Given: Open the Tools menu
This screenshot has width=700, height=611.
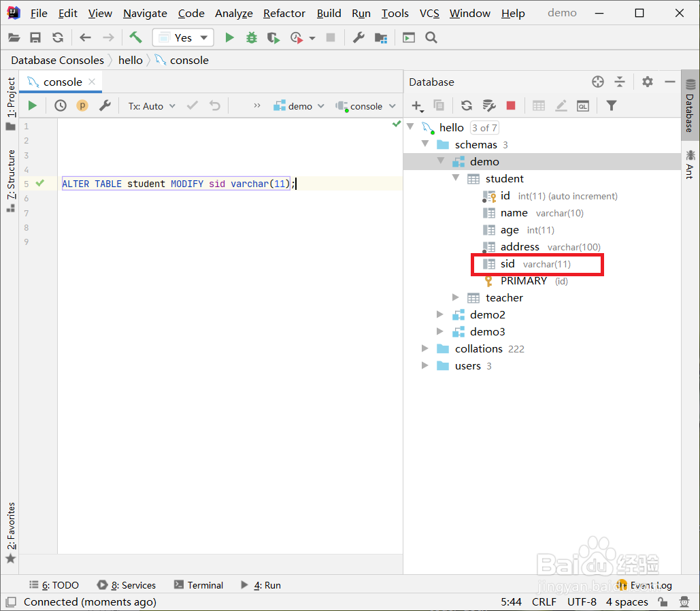Looking at the screenshot, I should (395, 14).
